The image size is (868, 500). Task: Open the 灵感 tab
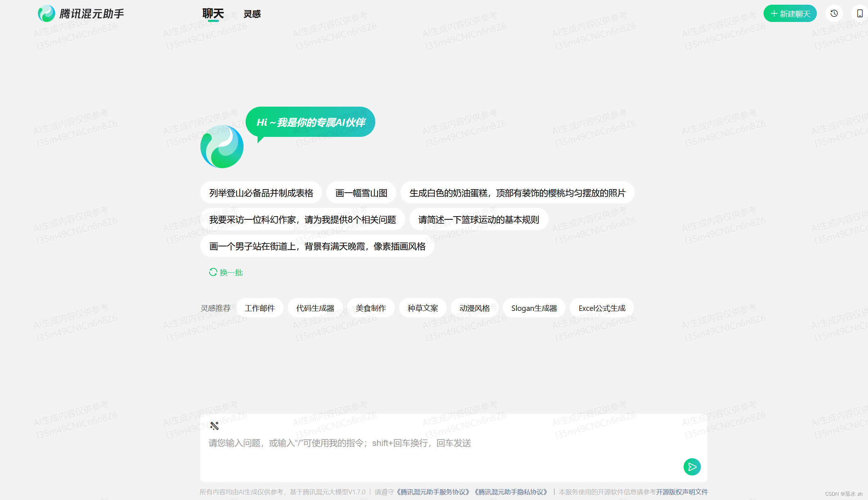(x=252, y=14)
